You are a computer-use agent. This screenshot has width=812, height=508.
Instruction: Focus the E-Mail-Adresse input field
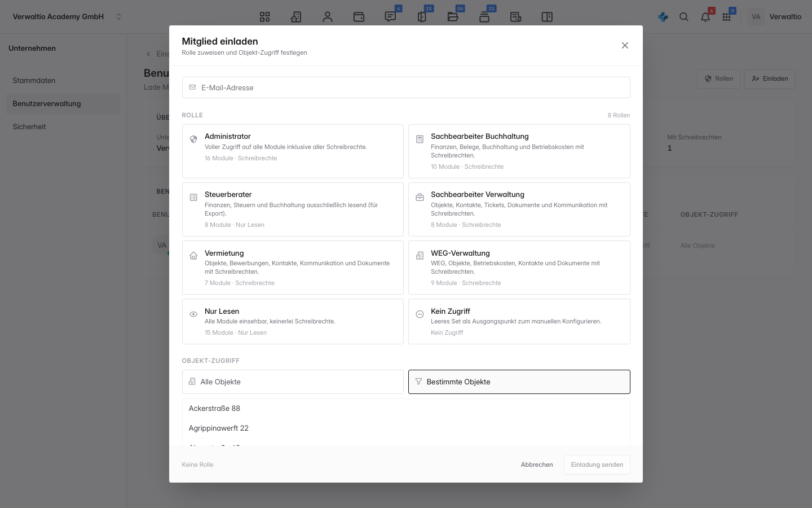pyautogui.click(x=406, y=87)
